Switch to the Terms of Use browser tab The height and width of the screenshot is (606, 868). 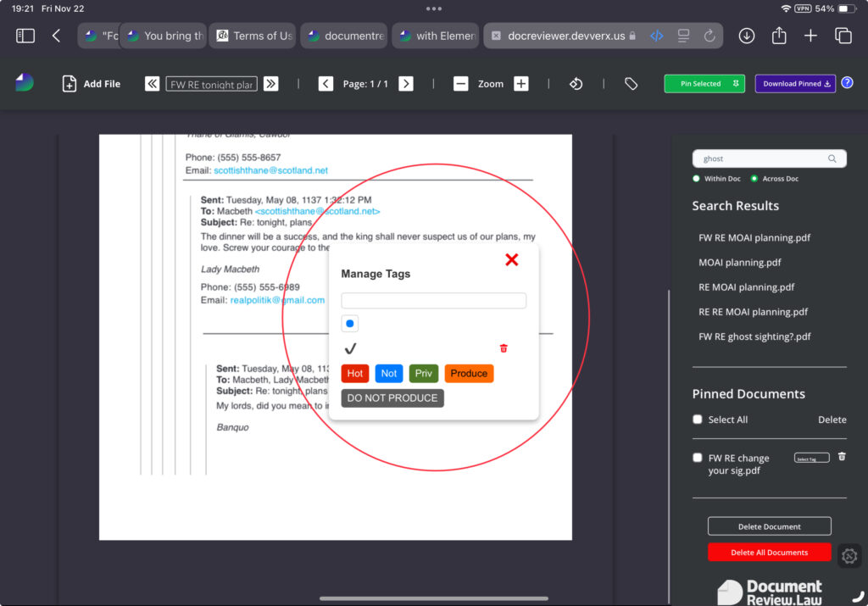pos(253,36)
